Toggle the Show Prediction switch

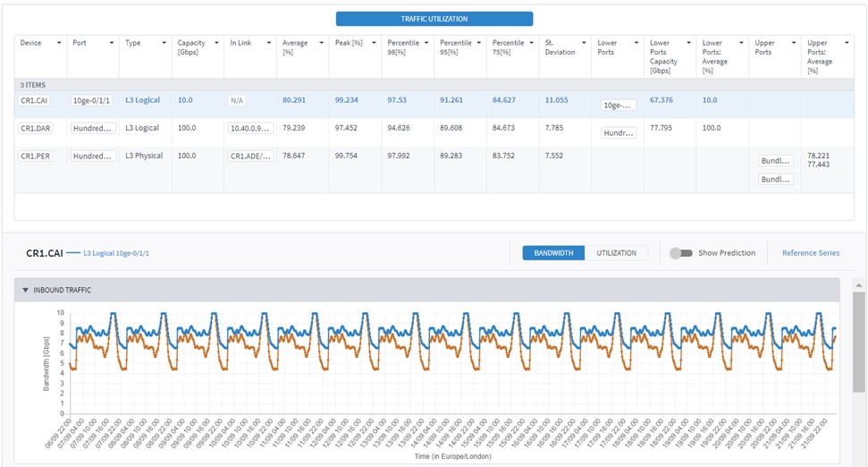click(681, 253)
